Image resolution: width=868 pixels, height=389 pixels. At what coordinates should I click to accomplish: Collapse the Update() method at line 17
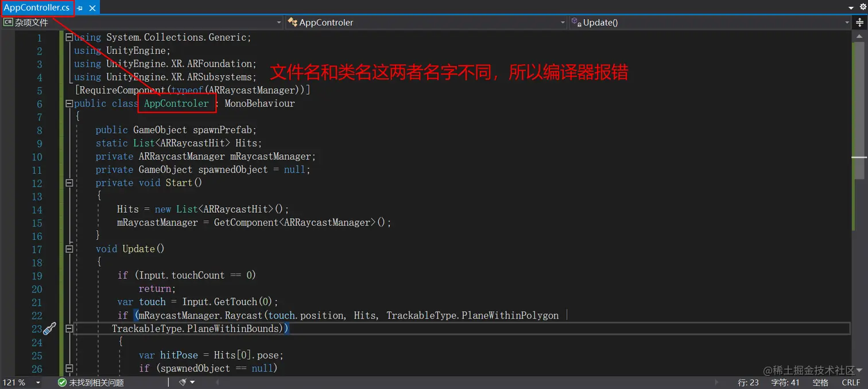[69, 249]
